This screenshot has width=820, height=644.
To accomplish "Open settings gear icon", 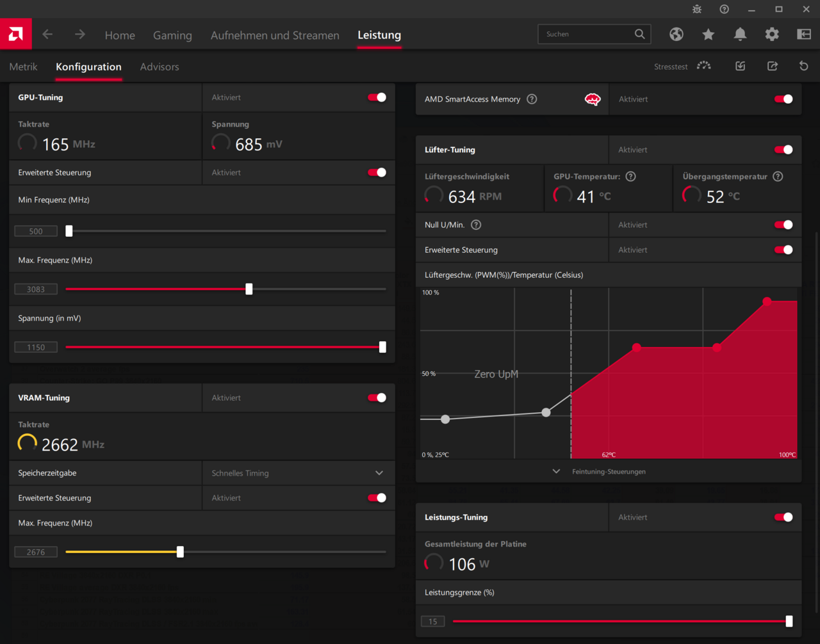I will [772, 35].
